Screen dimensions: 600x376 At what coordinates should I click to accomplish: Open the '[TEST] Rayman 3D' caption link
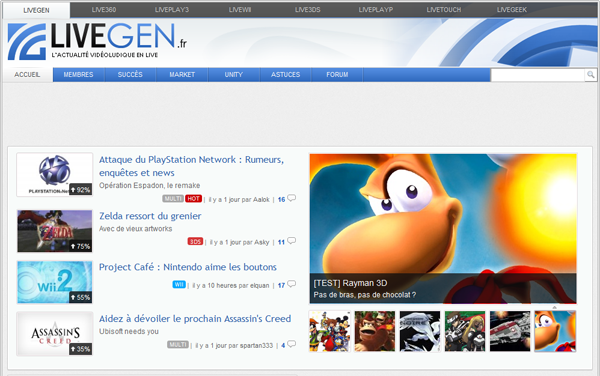350,283
